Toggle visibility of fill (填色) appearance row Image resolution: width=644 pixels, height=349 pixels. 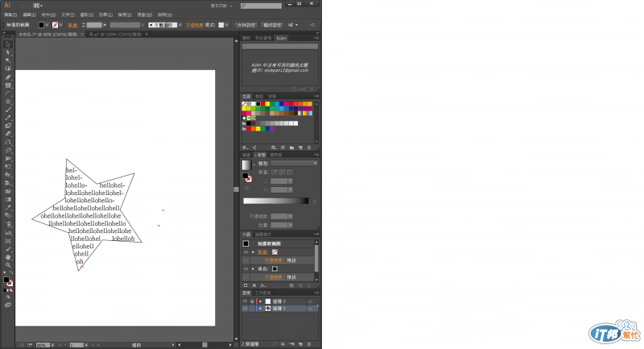click(x=246, y=269)
